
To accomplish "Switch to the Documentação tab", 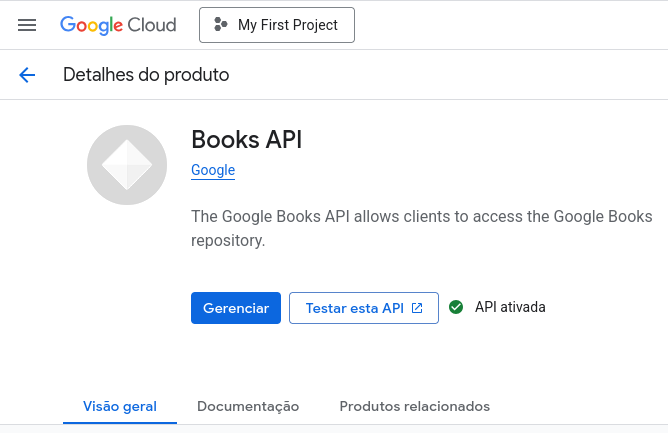I will pos(248,406).
